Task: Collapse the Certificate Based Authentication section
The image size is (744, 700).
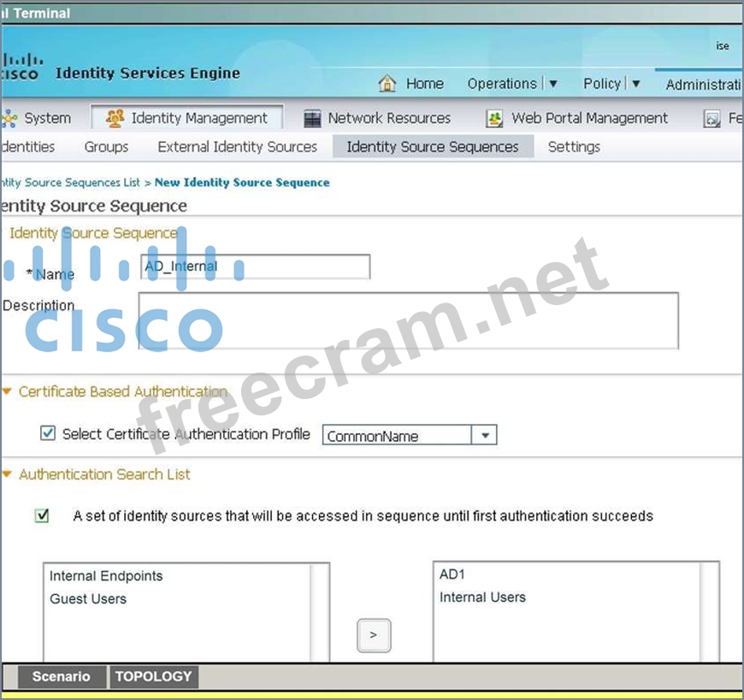Action: pyautogui.click(x=8, y=391)
